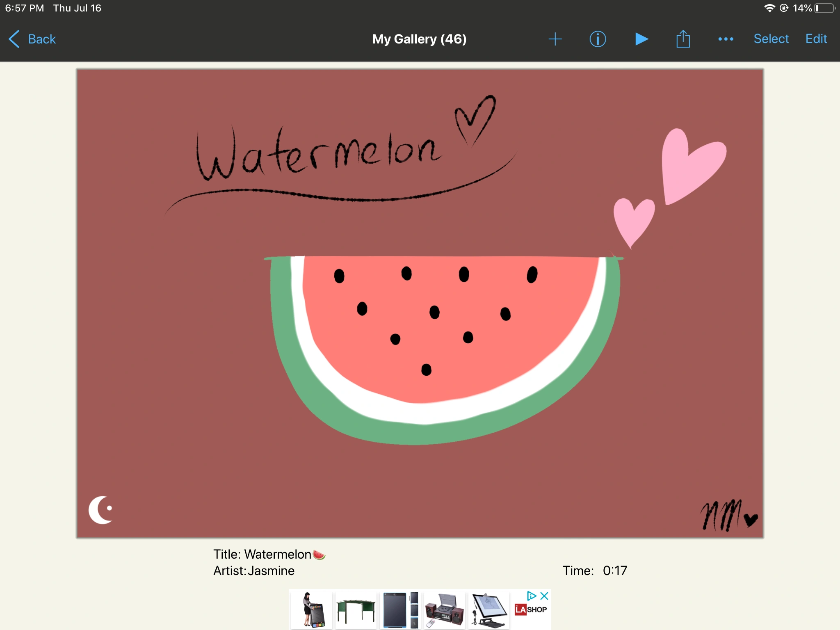The height and width of the screenshot is (630, 840).
Task: Tap the Wi-Fi status bar icon
Action: [769, 7]
